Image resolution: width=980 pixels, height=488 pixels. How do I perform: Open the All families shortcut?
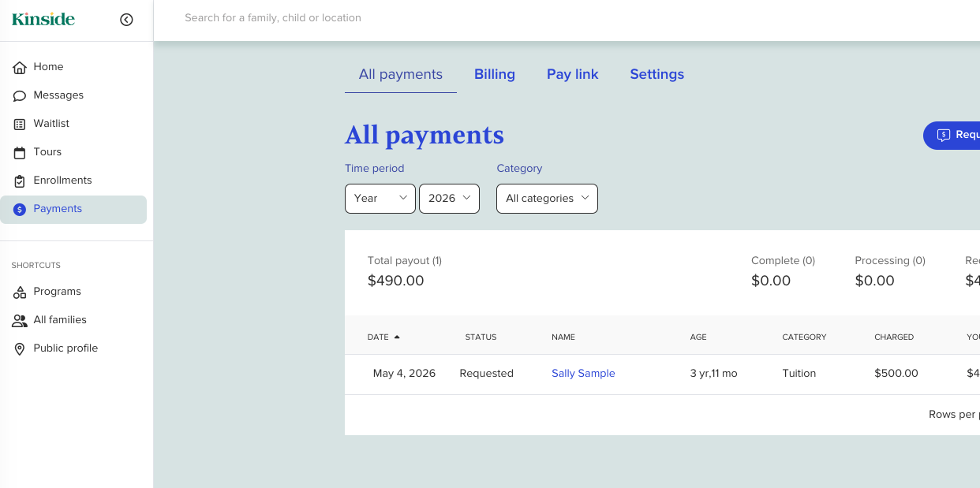pos(73,320)
